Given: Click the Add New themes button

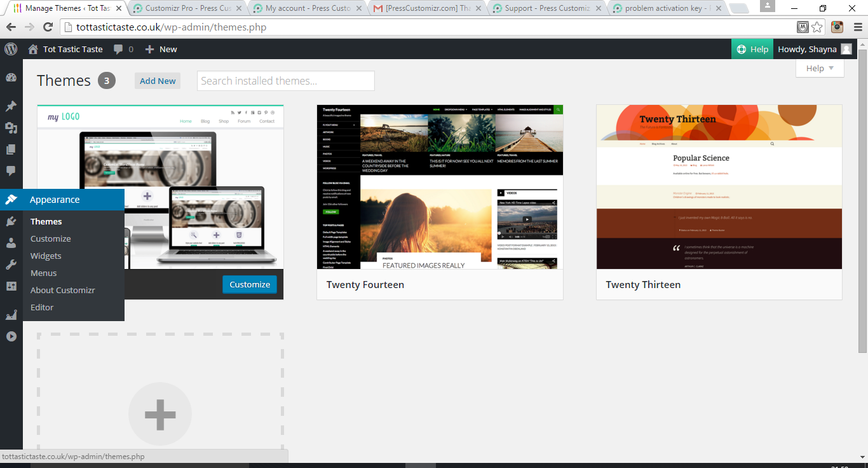Looking at the screenshot, I should click(x=158, y=81).
